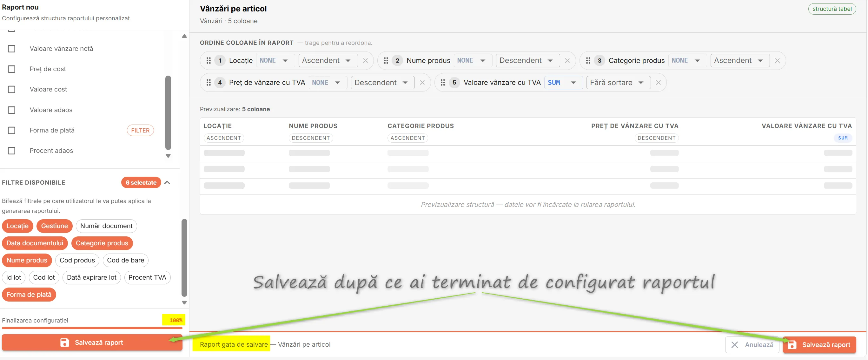Click Salvează raport in bottom bar
The image size is (868, 360).
(x=819, y=345)
